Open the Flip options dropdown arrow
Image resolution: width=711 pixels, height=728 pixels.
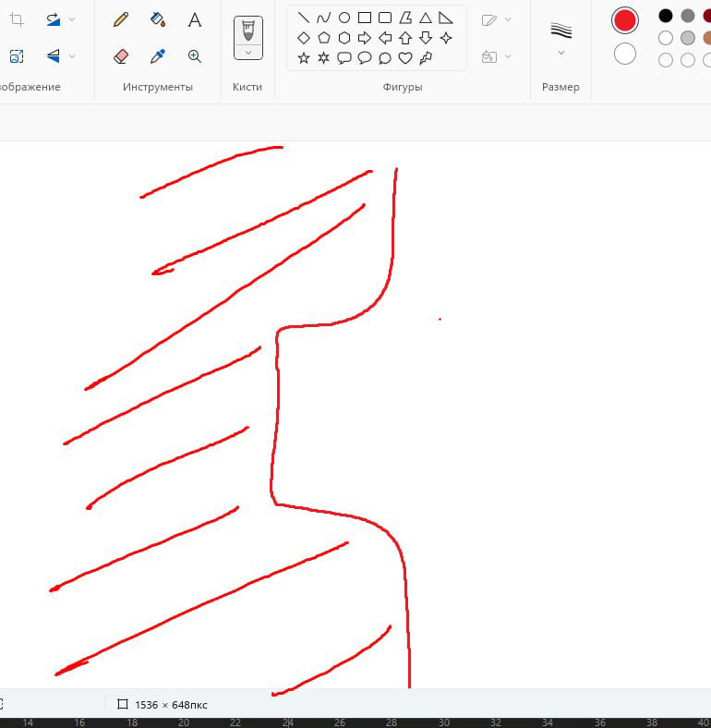72,56
